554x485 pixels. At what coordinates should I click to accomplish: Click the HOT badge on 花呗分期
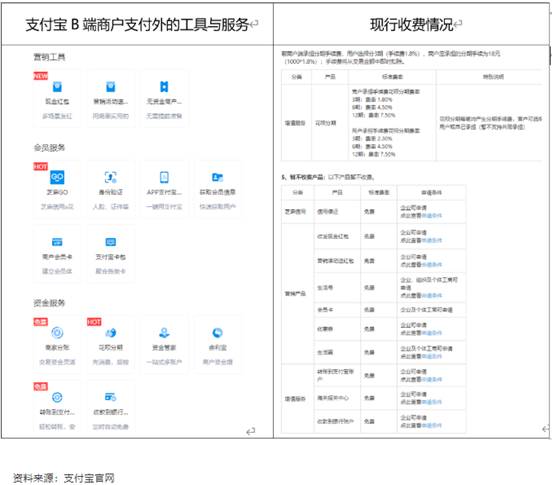[x=94, y=322]
